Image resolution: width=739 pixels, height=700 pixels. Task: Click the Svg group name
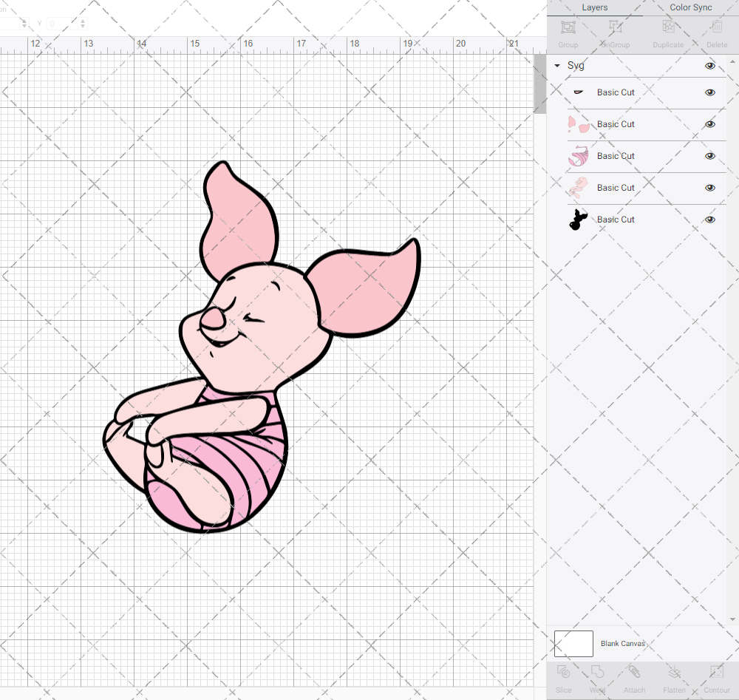click(576, 66)
